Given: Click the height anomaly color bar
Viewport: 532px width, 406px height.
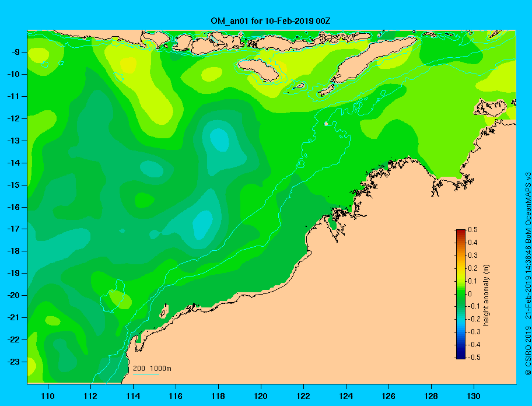Looking at the screenshot, I should tap(461, 294).
